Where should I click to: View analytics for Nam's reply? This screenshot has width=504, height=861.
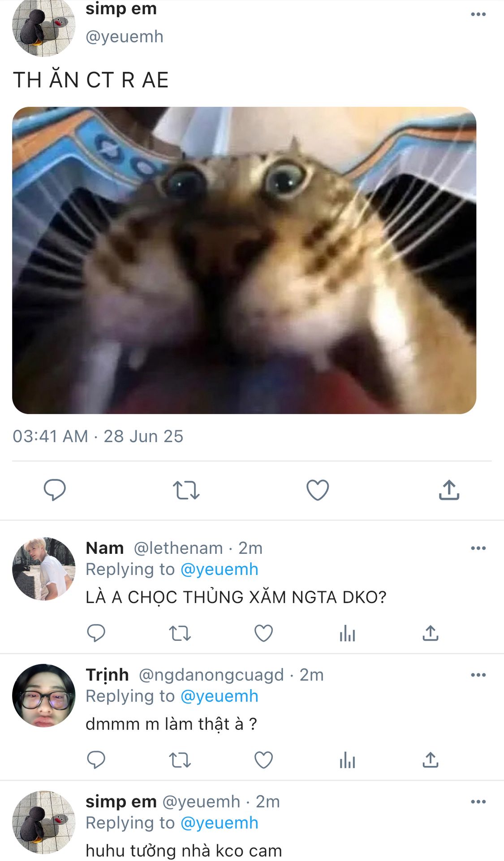(x=347, y=633)
